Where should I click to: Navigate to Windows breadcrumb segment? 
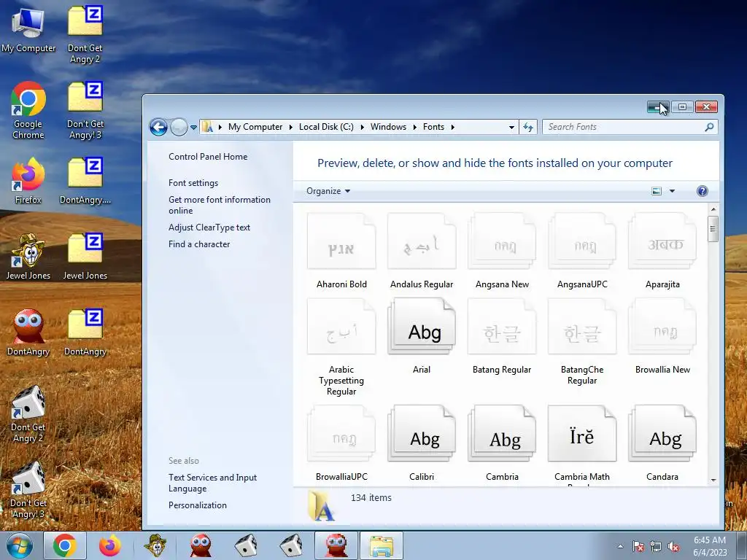tap(388, 127)
